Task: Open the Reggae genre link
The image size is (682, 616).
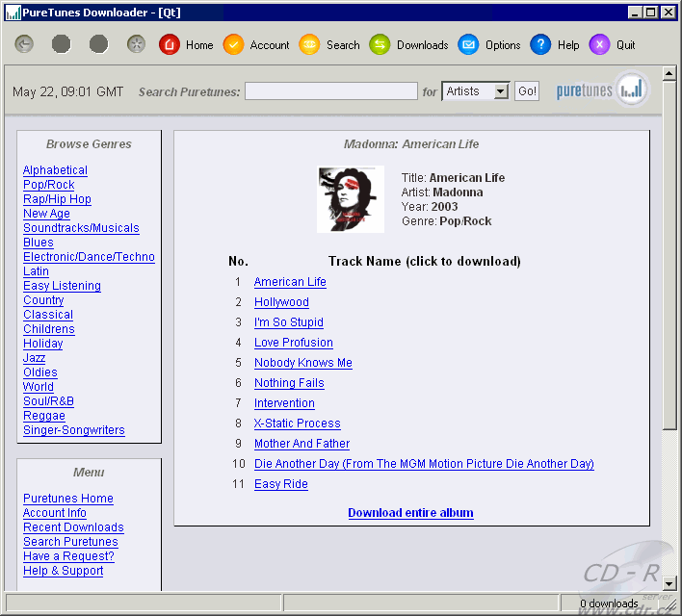Action: click(x=44, y=416)
